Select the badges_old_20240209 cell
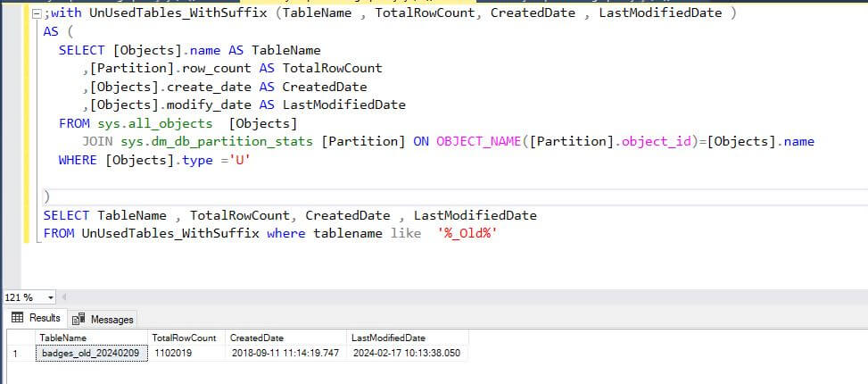Screen dimensions: 868x384 [91, 353]
